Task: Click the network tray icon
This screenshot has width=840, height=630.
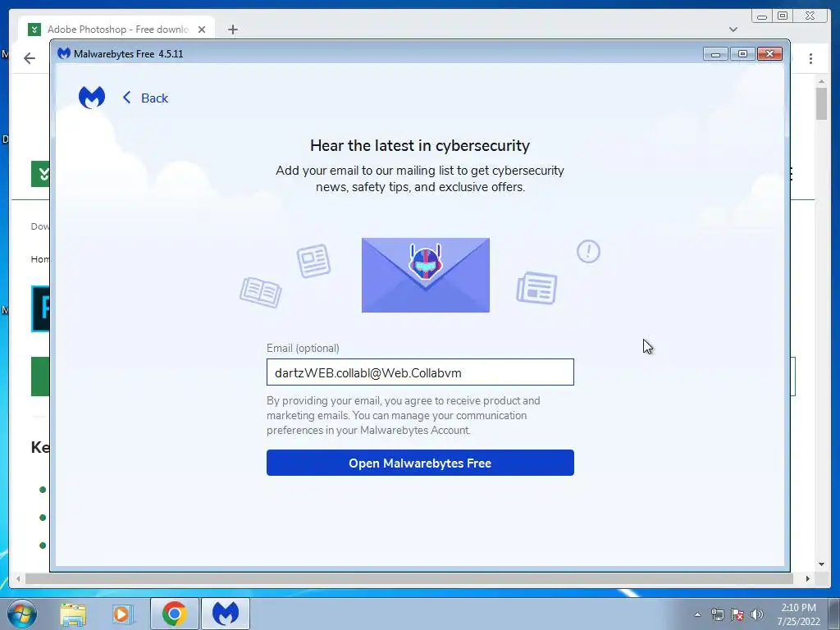Action: 717,614
